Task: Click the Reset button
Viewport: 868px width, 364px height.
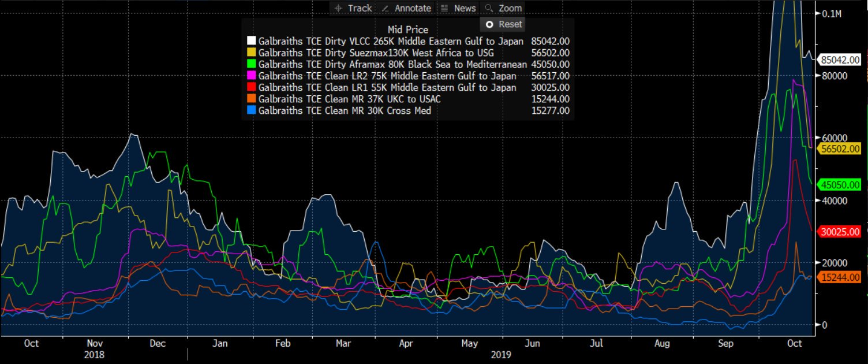Action: coord(504,24)
